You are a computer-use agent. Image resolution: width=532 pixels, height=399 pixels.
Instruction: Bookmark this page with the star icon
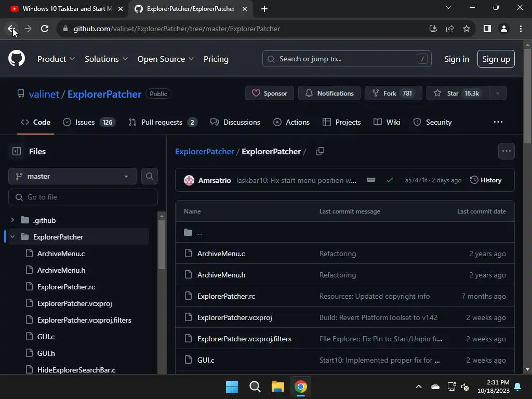(467, 29)
